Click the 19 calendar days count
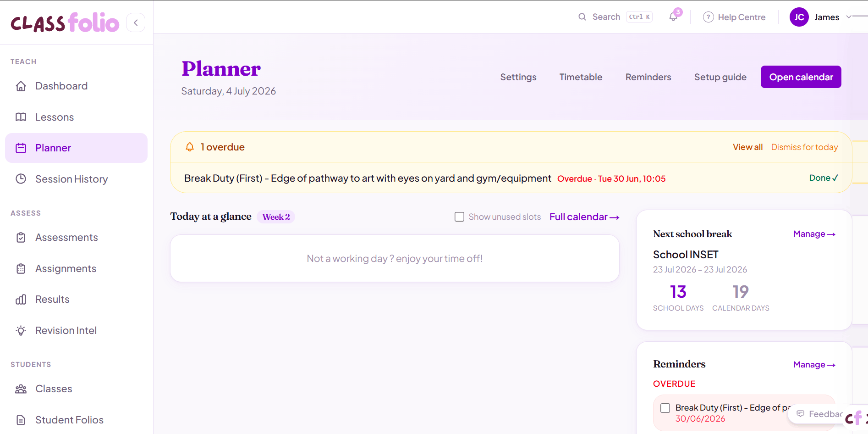The image size is (868, 434). click(741, 292)
